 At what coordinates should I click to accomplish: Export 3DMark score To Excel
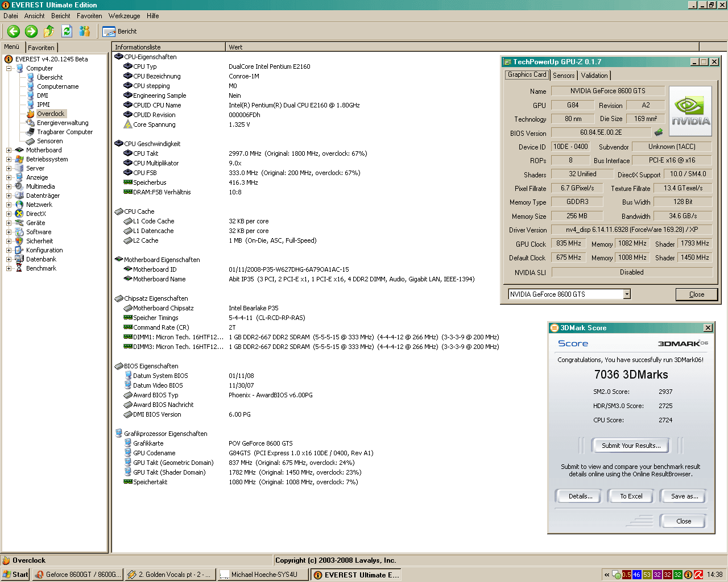click(x=631, y=496)
